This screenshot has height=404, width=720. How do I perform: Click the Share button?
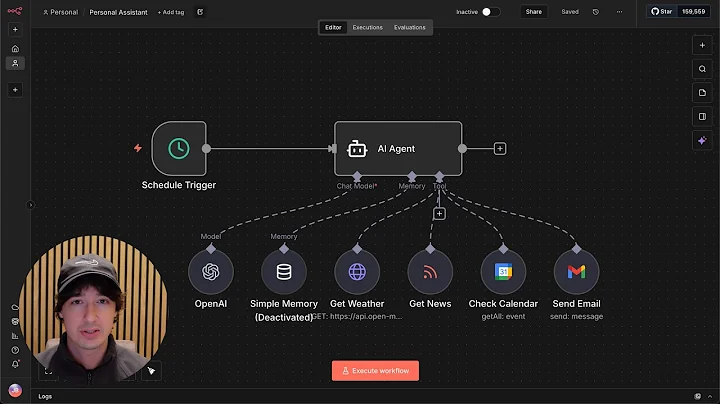(x=534, y=12)
